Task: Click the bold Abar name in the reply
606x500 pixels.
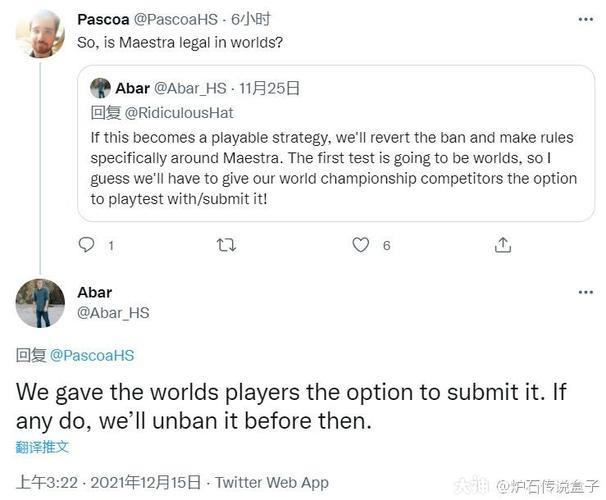Action: pyautogui.click(x=95, y=293)
